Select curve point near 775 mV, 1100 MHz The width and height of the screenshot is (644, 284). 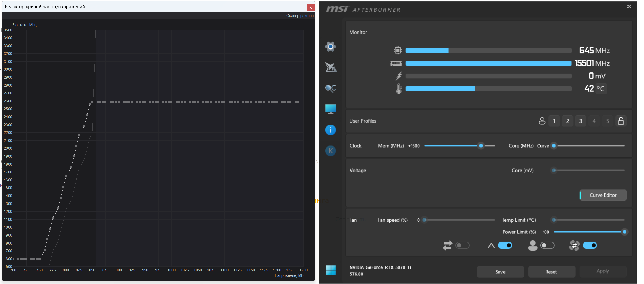(x=53, y=218)
